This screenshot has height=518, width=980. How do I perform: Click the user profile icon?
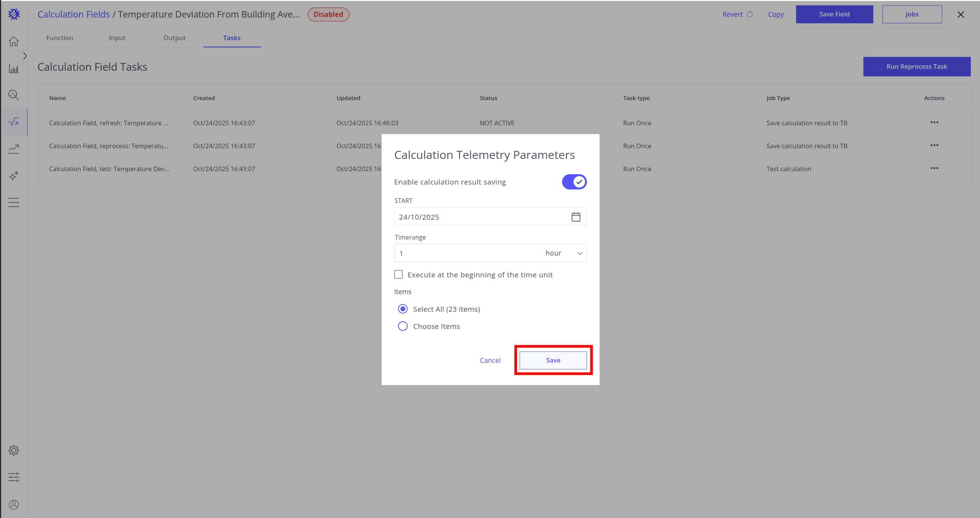[14, 505]
